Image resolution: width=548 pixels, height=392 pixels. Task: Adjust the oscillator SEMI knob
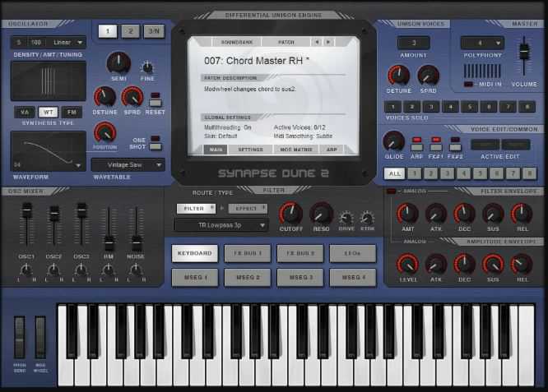tap(118, 62)
